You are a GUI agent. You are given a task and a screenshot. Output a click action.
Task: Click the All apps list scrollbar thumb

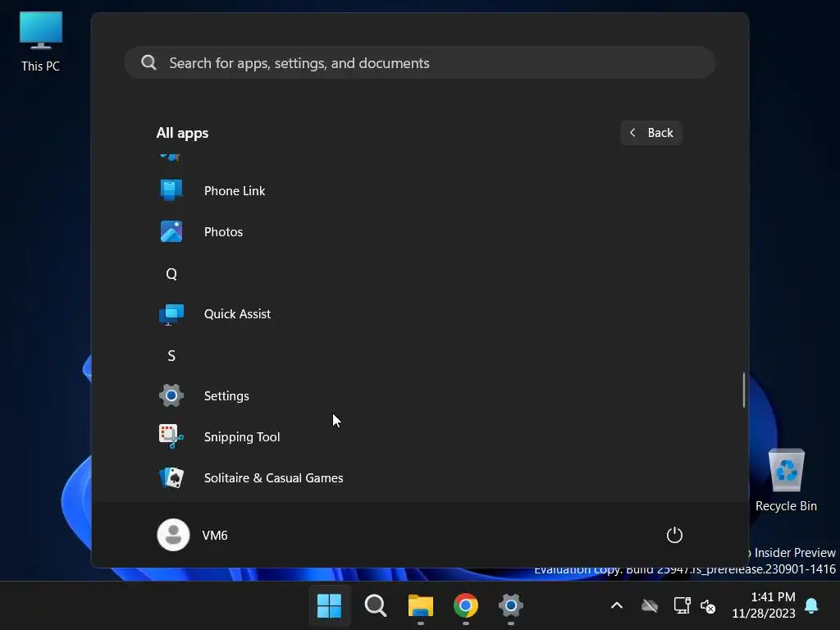(x=743, y=390)
